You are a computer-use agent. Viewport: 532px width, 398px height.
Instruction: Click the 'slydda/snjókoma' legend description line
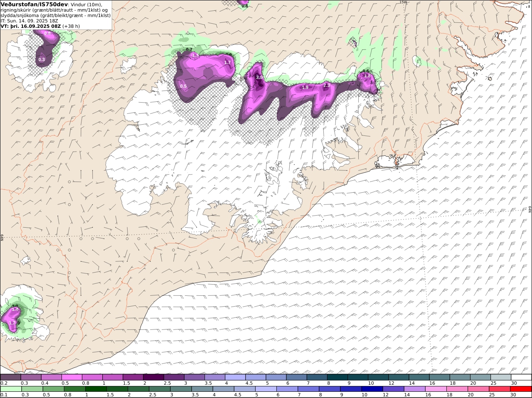point(56,15)
